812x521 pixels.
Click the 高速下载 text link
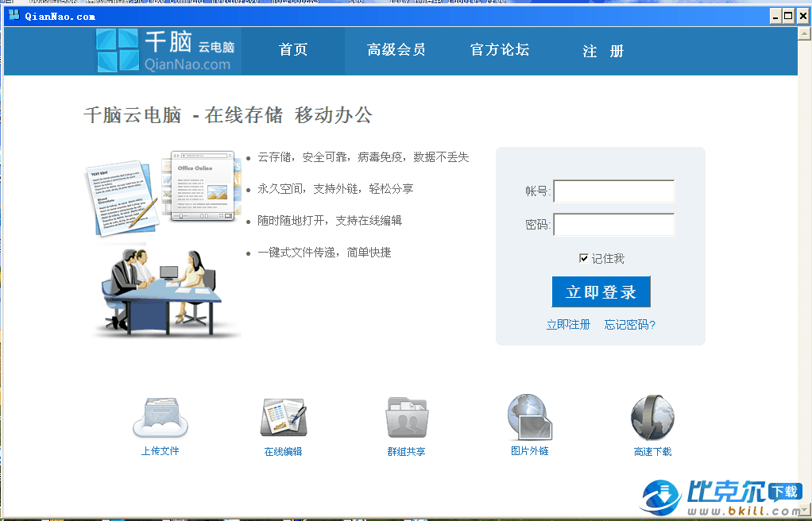click(652, 452)
